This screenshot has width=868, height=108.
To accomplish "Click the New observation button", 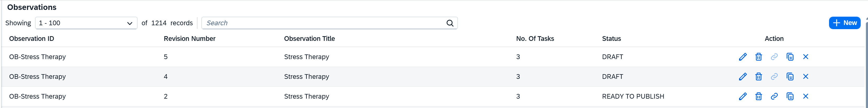I will pos(844,23).
